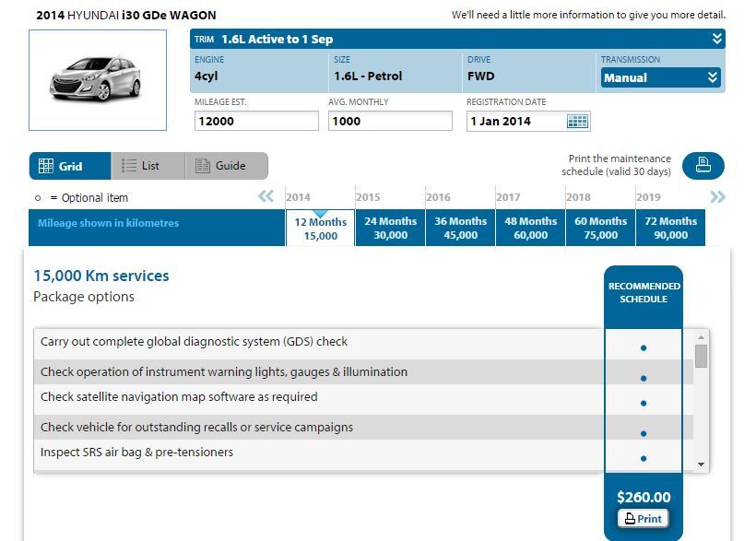The image size is (756, 541).
Task: Click the 2014 year label in timeline
Action: (x=298, y=197)
